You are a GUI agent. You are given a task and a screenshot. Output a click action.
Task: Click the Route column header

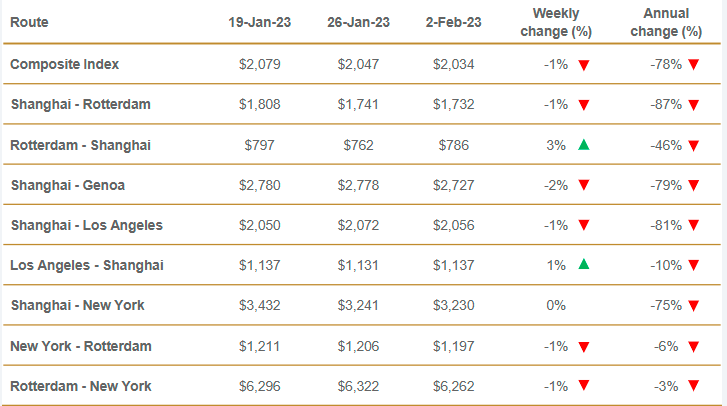click(x=29, y=21)
